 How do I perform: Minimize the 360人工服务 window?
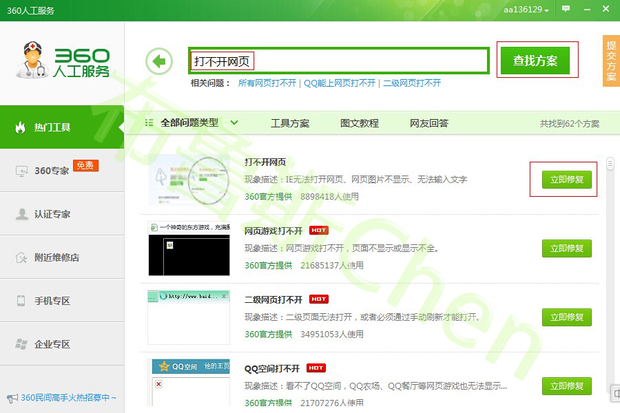[587, 9]
